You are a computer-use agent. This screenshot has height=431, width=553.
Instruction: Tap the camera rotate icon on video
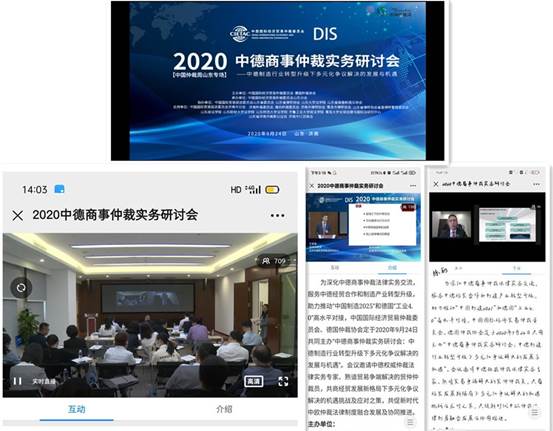(21, 288)
